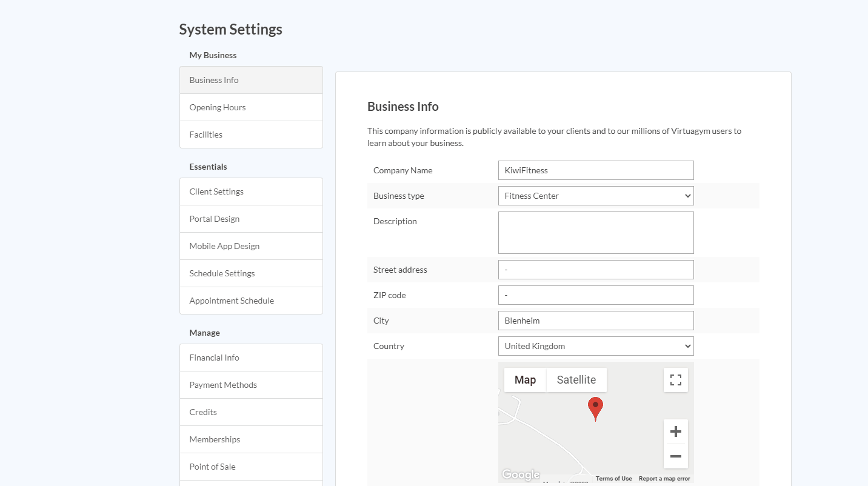Click into the Description text area
The width and height of the screenshot is (868, 486).
pos(595,233)
